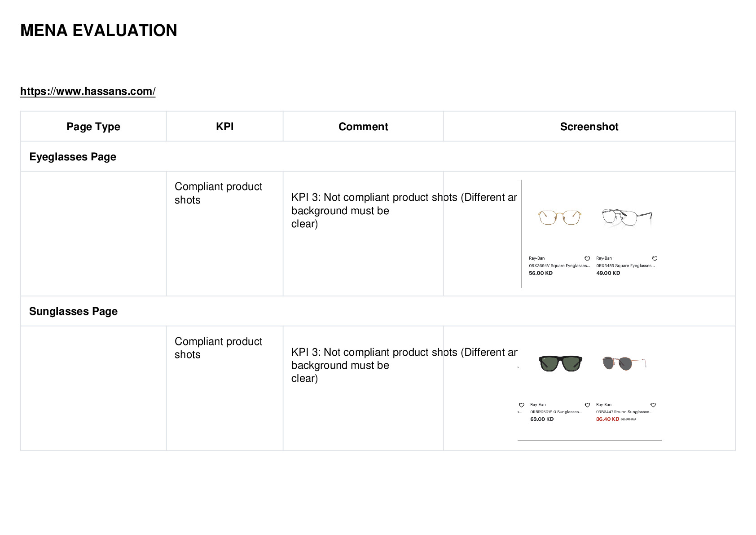756x535 pixels.
Task: Select the Comment column header
Action: [363, 127]
